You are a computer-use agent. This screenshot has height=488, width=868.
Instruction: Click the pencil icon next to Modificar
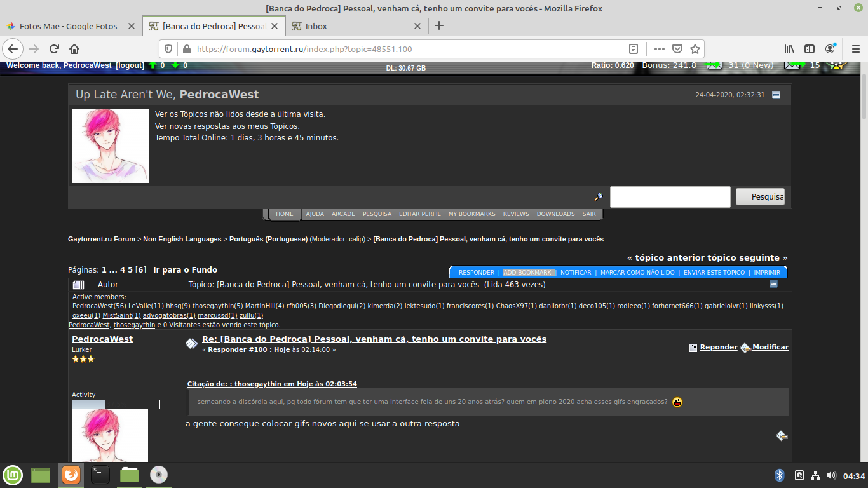pos(745,348)
